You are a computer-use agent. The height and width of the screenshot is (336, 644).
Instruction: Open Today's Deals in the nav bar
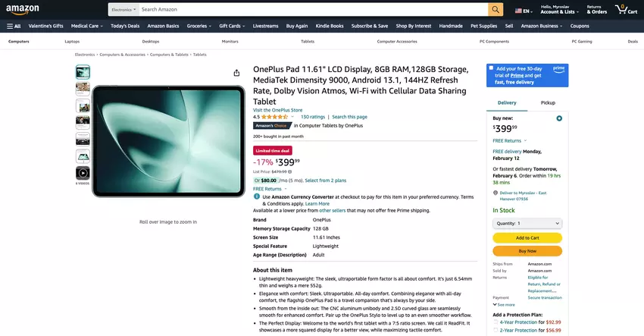click(125, 26)
